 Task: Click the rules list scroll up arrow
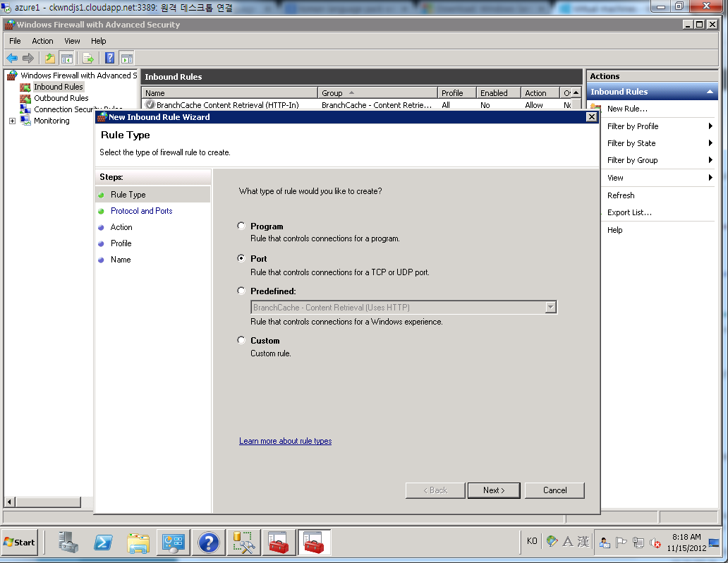576,92
